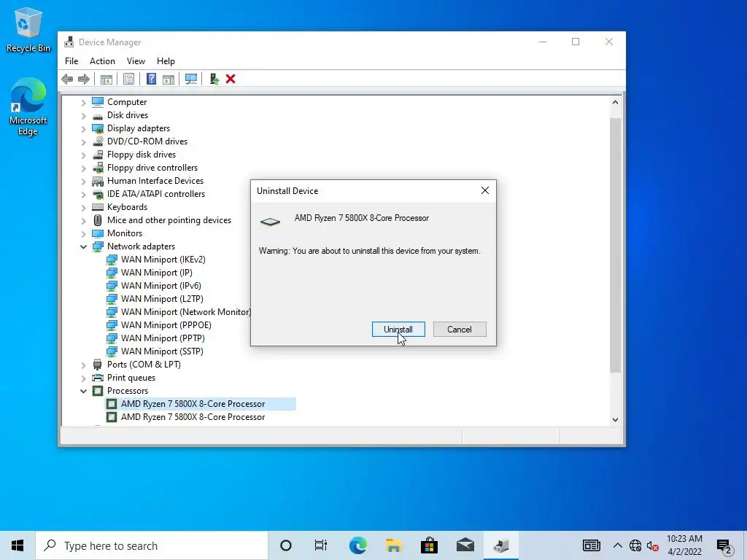The width and height of the screenshot is (747, 560).
Task: Click the Scan for hardware changes icon
Action: [191, 79]
